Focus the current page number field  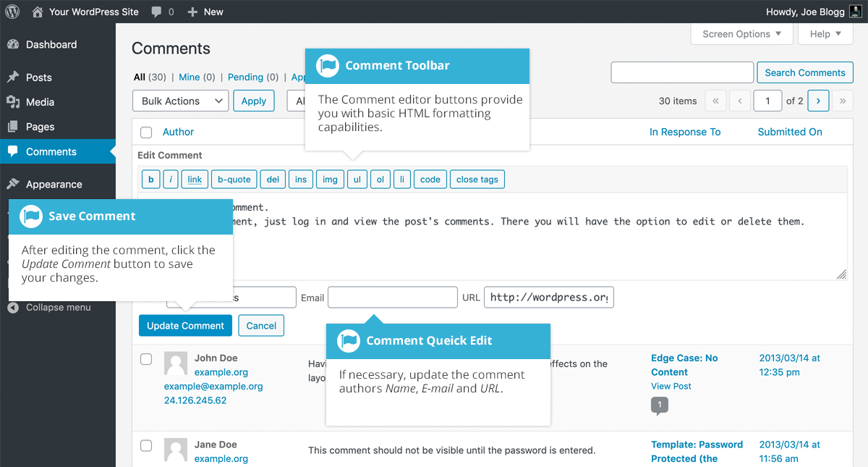[767, 101]
